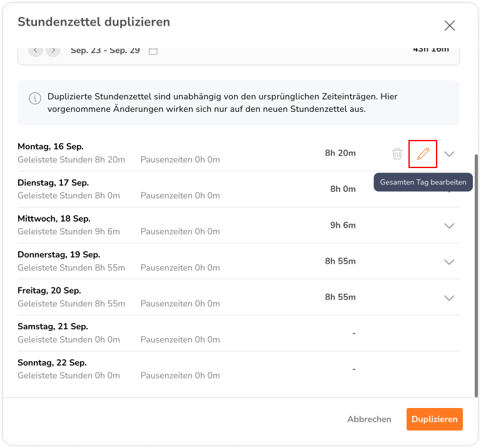The width and height of the screenshot is (481, 448).
Task: Select the Dienstag, 17 Sep. row
Action: pyautogui.click(x=238, y=189)
